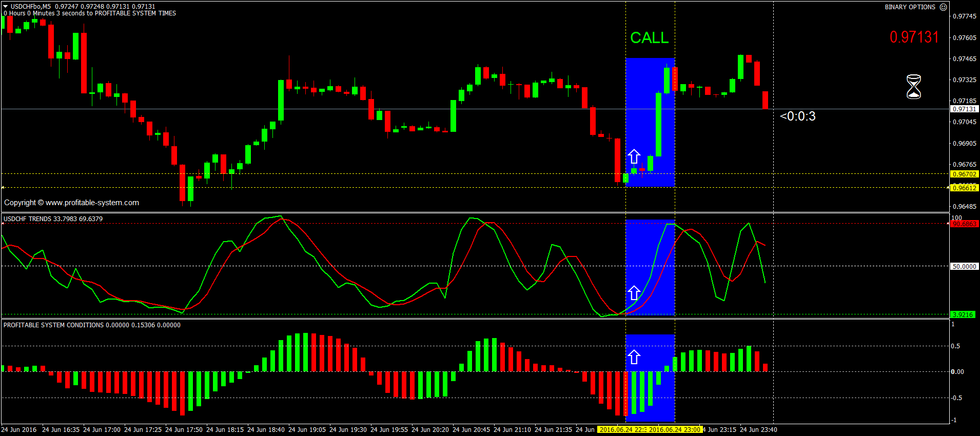Screen dimensions: 980x436
Task: Click the -0.5 level on conditions axis
Action: coord(956,398)
